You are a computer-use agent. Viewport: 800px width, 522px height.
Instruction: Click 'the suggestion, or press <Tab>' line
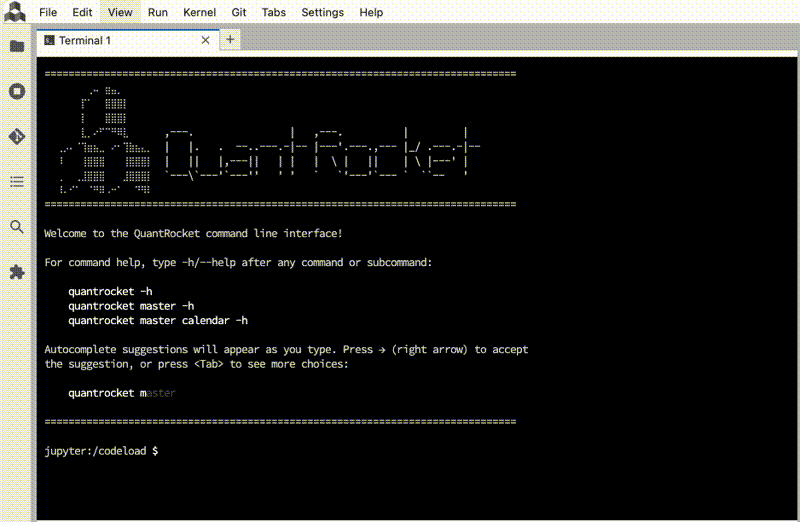(196, 364)
